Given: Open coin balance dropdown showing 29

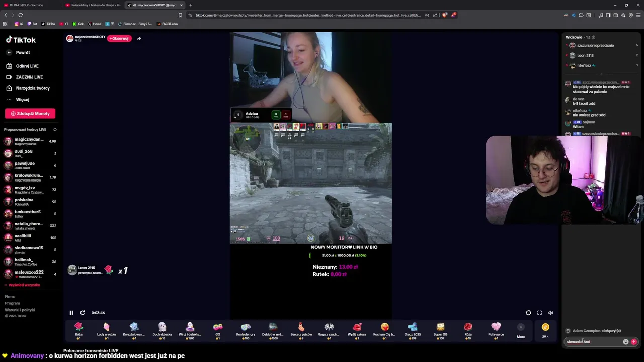Looking at the screenshot, I should pyautogui.click(x=545, y=331).
